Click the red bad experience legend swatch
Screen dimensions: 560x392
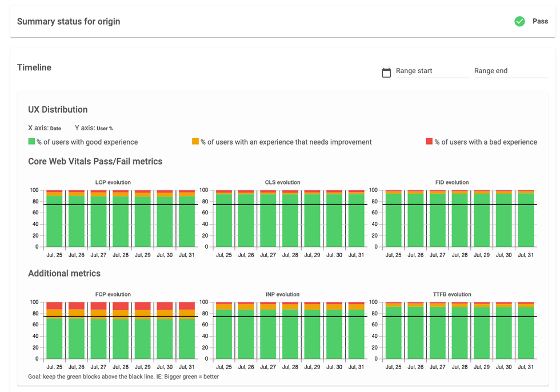429,142
